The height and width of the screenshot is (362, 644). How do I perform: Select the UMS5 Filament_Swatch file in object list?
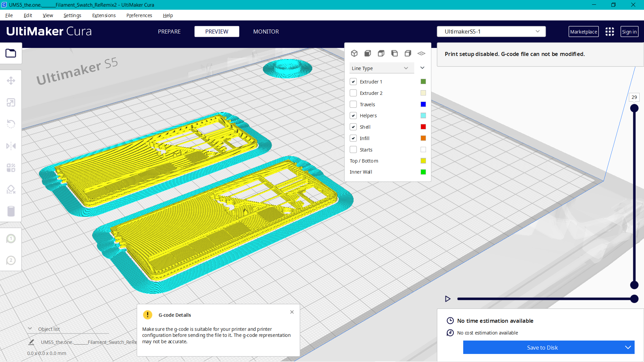[89, 342]
